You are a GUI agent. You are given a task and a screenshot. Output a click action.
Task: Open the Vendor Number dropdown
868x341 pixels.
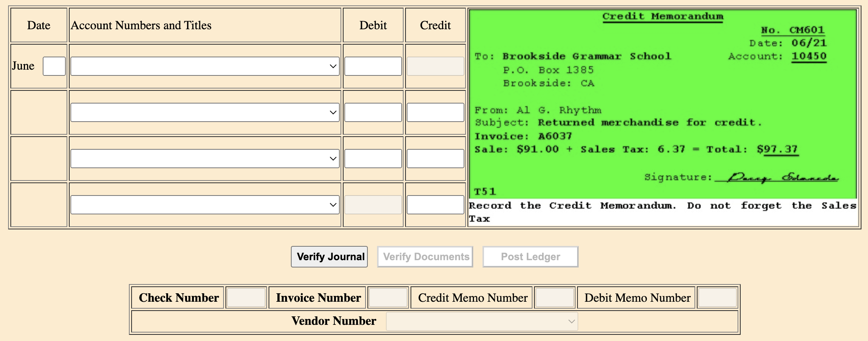point(482,321)
